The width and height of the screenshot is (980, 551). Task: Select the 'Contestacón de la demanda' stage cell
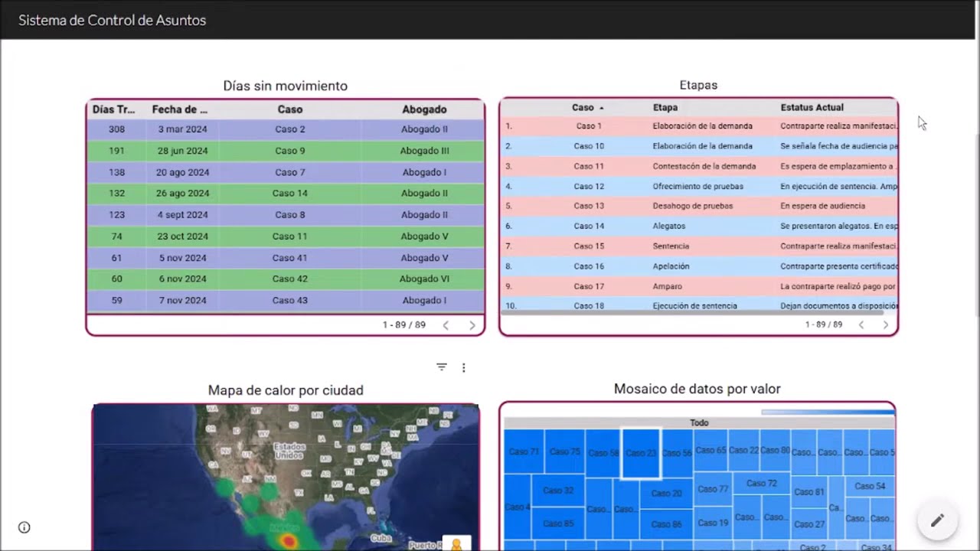704,166
